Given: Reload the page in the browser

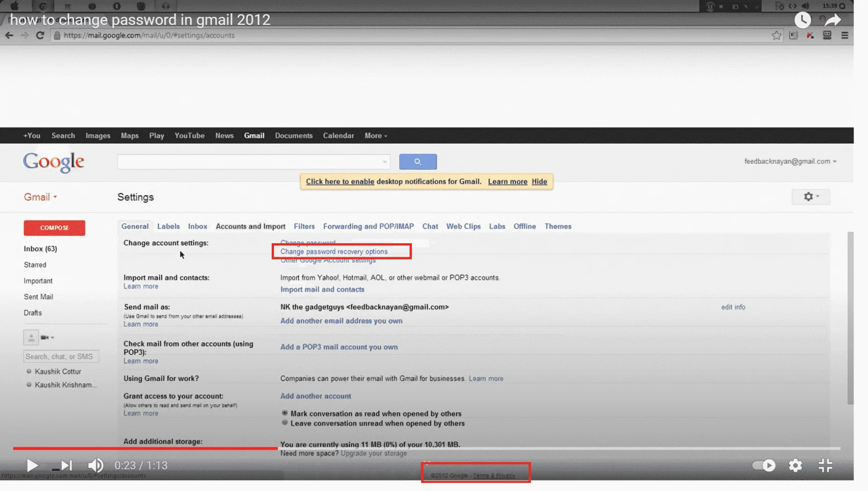Looking at the screenshot, I should tap(40, 35).
